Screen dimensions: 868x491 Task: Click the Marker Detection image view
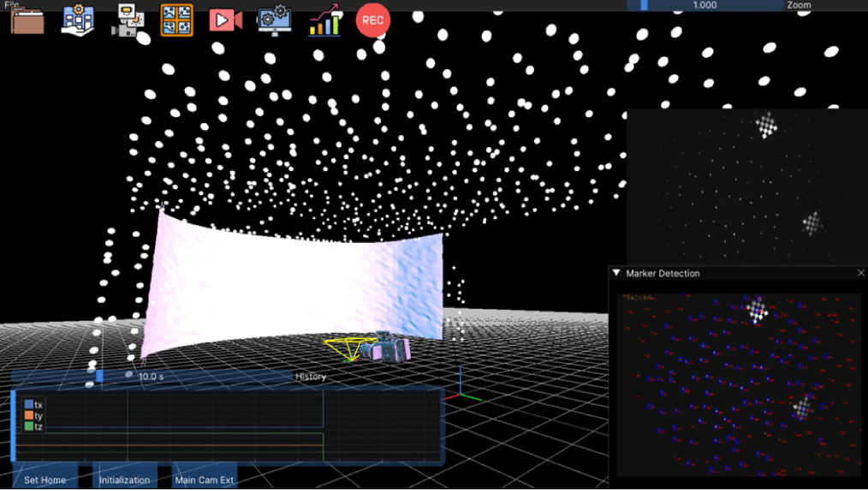pyautogui.click(x=739, y=384)
